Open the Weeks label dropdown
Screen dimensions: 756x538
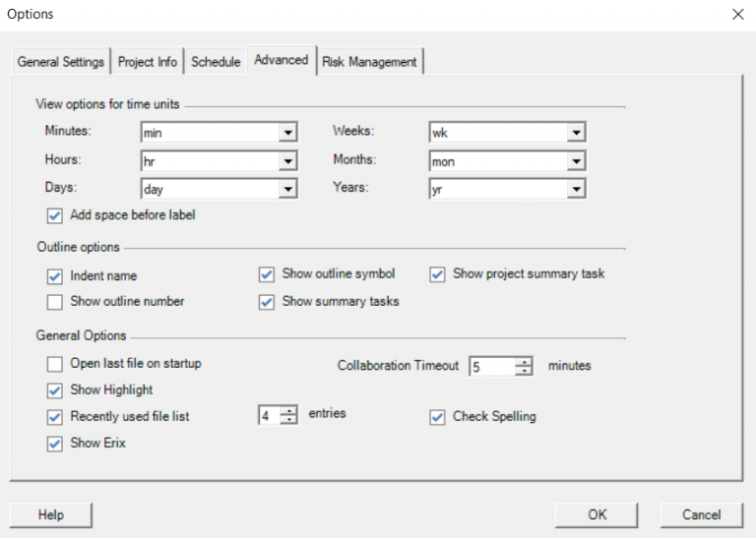(x=576, y=133)
